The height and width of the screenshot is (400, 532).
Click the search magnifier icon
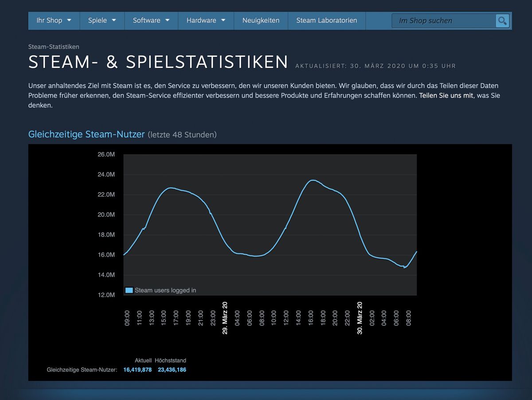[x=502, y=20]
